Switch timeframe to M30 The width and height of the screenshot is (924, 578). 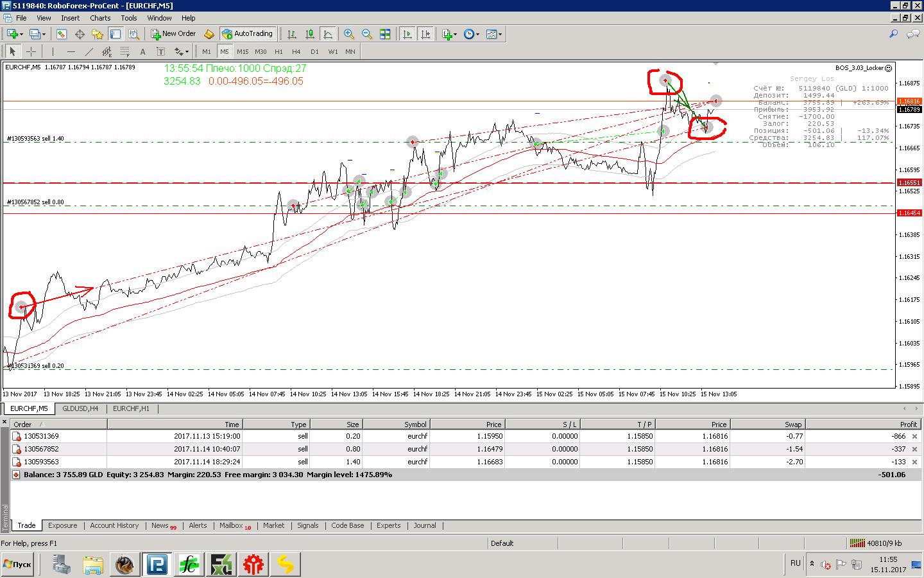[261, 51]
